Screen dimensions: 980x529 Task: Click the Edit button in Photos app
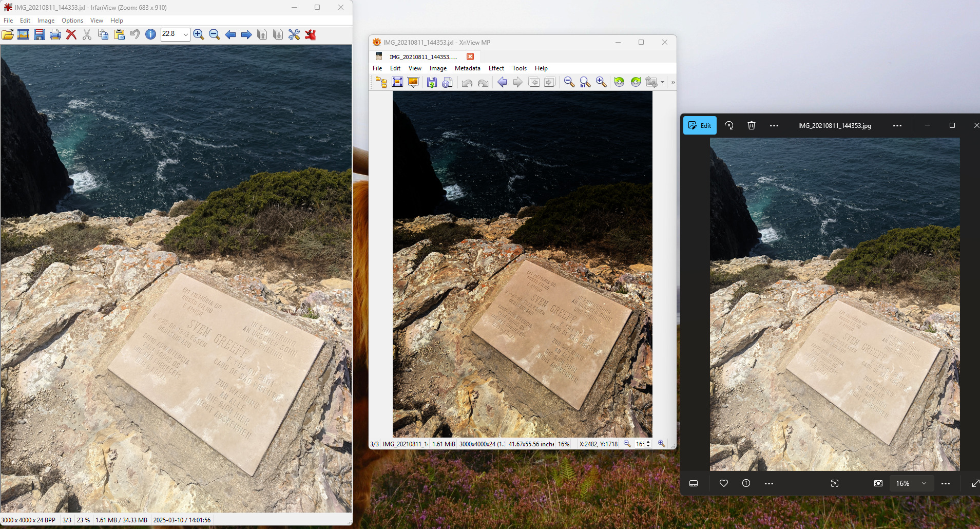coord(700,125)
